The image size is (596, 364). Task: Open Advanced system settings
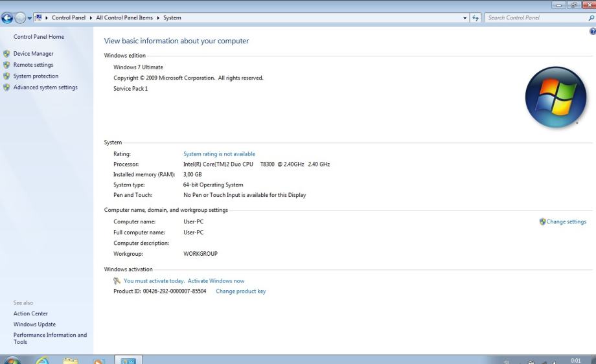[45, 87]
